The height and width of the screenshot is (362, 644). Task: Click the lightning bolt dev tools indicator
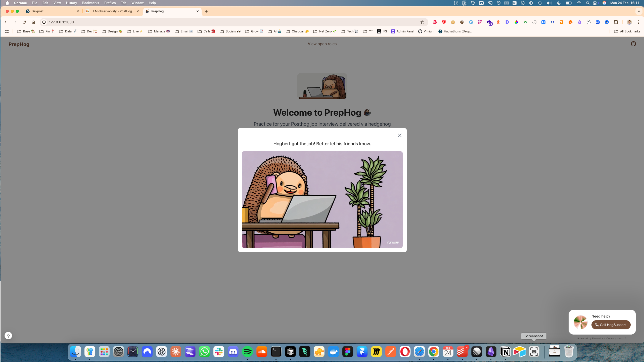click(x=8, y=335)
